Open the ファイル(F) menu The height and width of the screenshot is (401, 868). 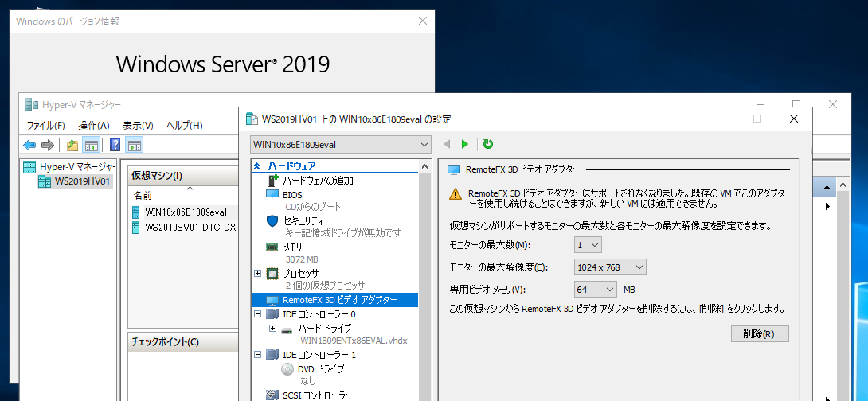pos(46,126)
